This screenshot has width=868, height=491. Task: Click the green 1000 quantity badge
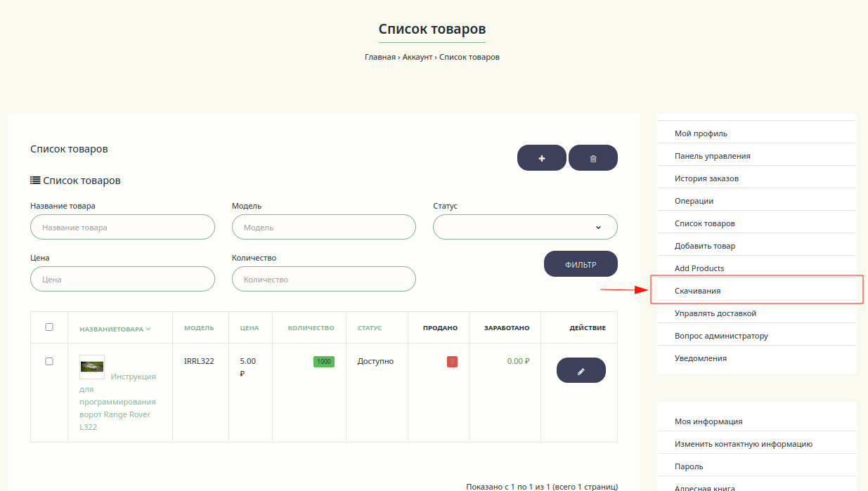click(x=323, y=362)
